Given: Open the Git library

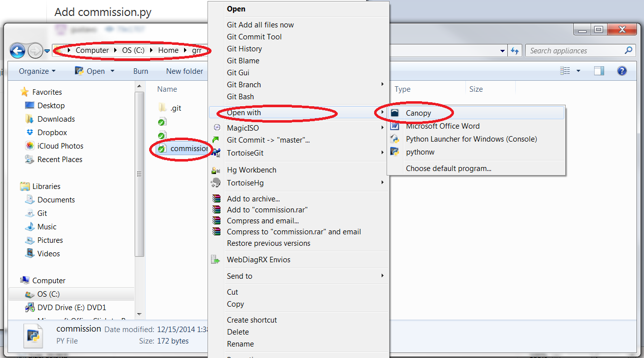Looking at the screenshot, I should 42,213.
